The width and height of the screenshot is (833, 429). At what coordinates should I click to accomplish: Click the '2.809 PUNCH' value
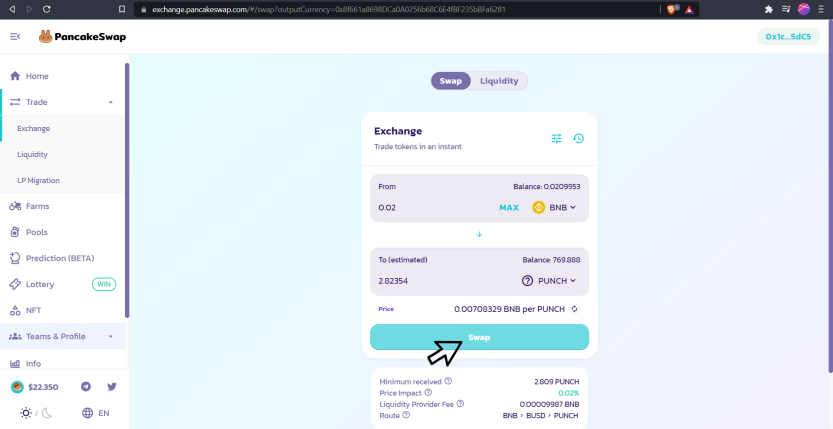(557, 382)
